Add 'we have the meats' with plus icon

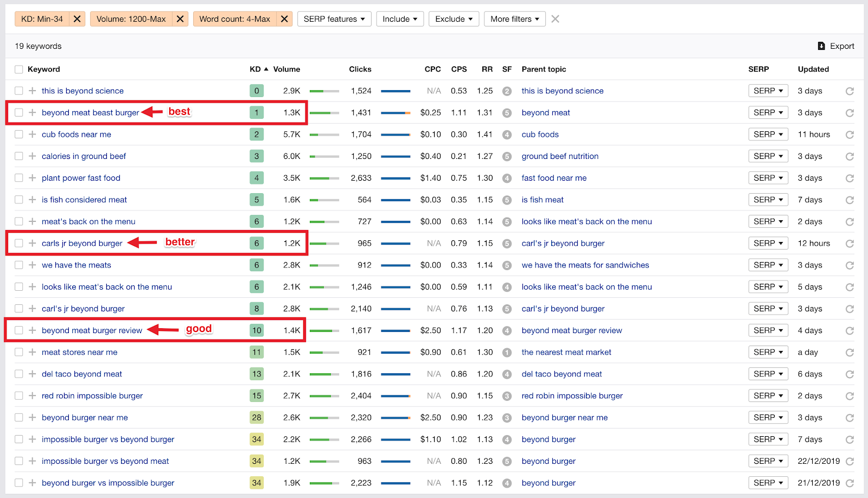33,265
